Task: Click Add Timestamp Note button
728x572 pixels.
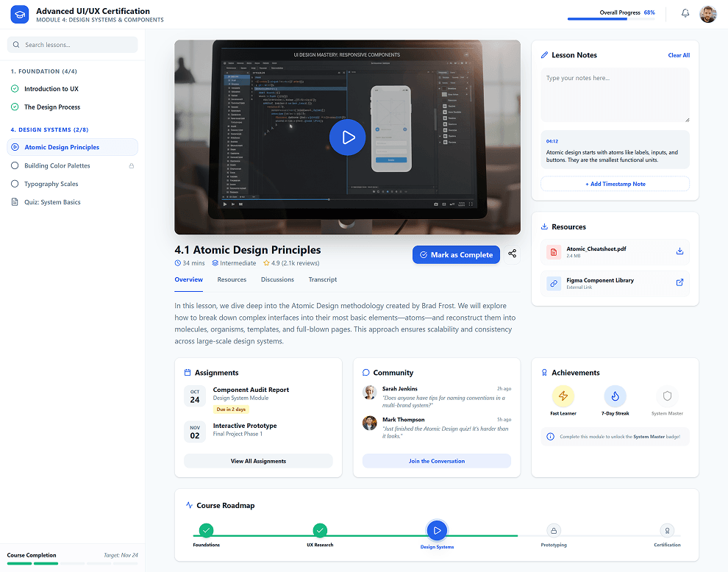Action: tap(615, 184)
